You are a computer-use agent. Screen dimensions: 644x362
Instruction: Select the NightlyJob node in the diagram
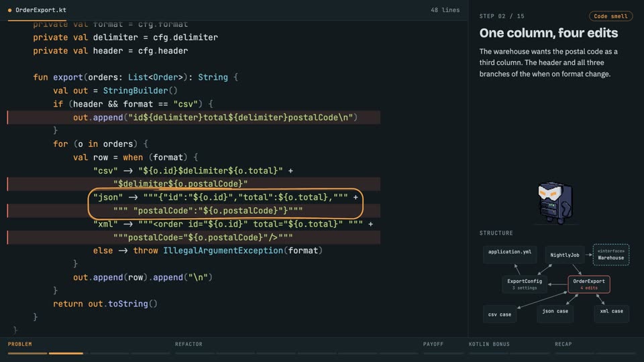point(565,255)
